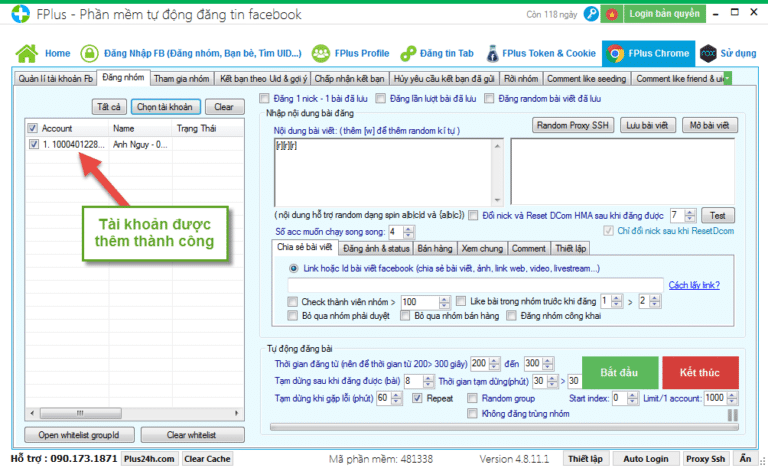Select the Đăng ảnh & status tab

pos(376,248)
